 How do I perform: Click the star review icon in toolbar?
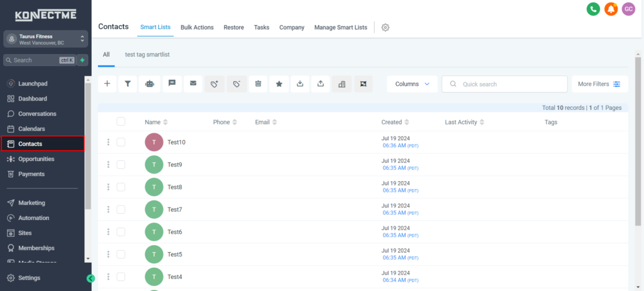click(x=279, y=84)
